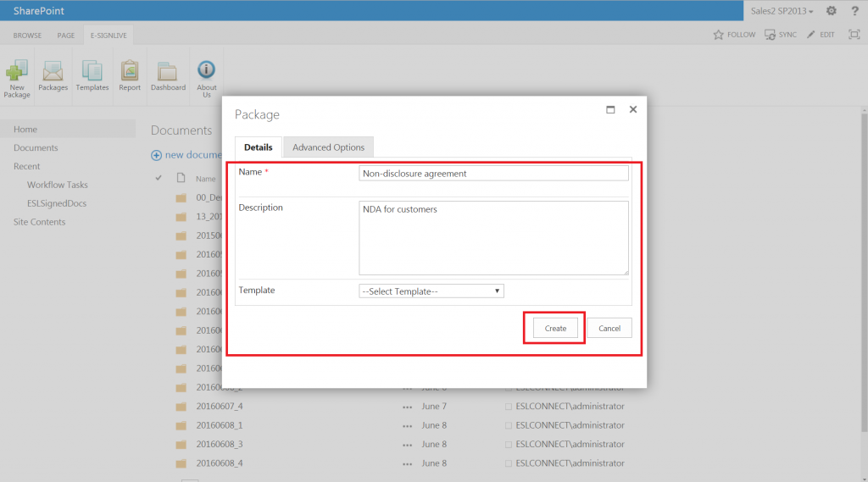Click the Sync icon

[770, 35]
